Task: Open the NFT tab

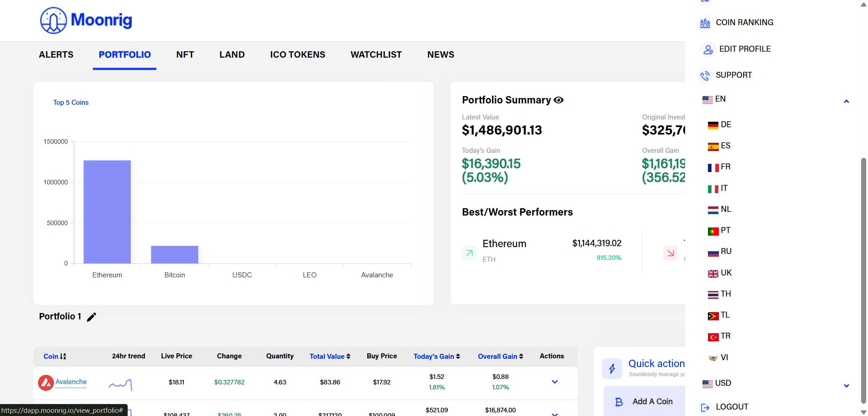Action: [185, 55]
